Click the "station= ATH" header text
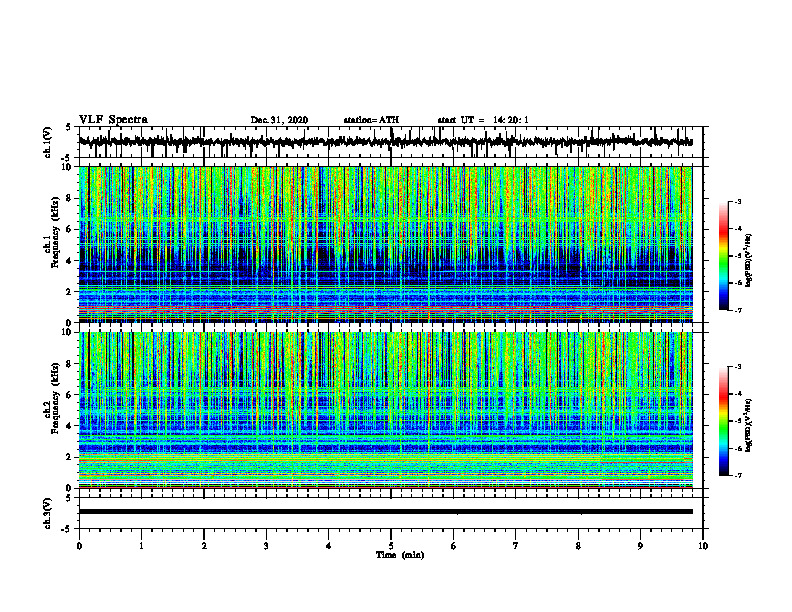The image size is (792, 612). pyautogui.click(x=371, y=120)
